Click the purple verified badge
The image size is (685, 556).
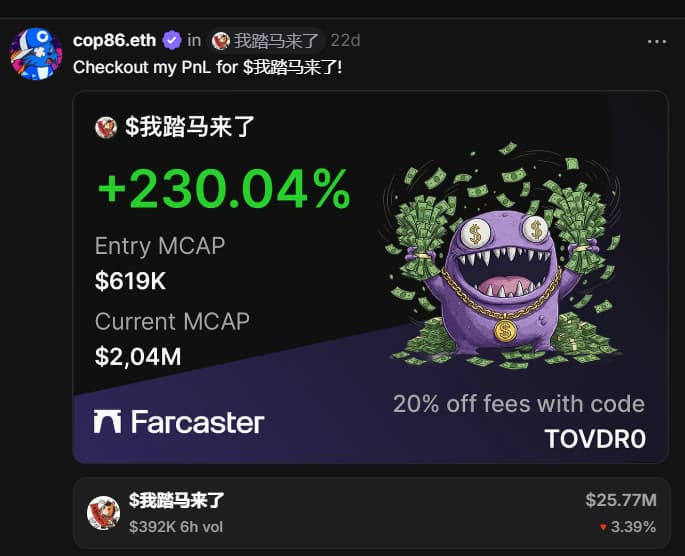point(172,41)
